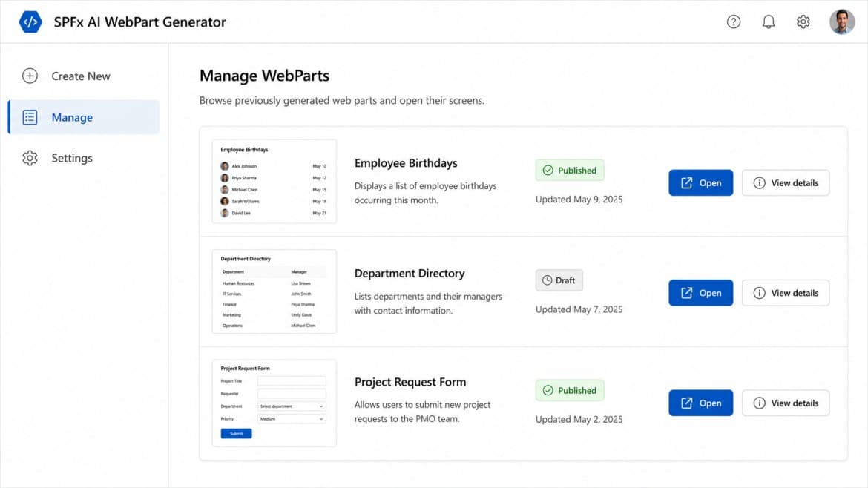This screenshot has height=488, width=868.
Task: Click the Employee Birthdays title
Action: pyautogui.click(x=406, y=163)
